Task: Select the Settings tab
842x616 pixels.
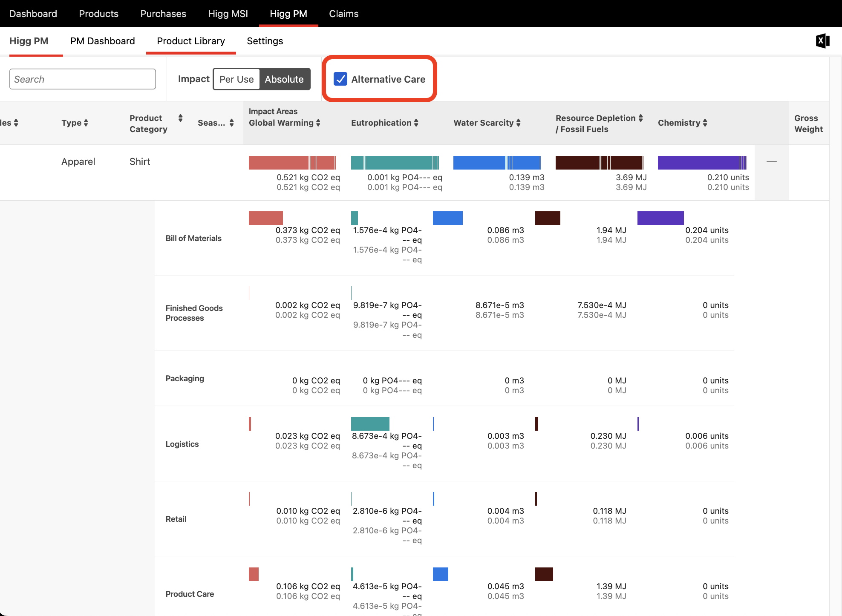Action: 265,41
